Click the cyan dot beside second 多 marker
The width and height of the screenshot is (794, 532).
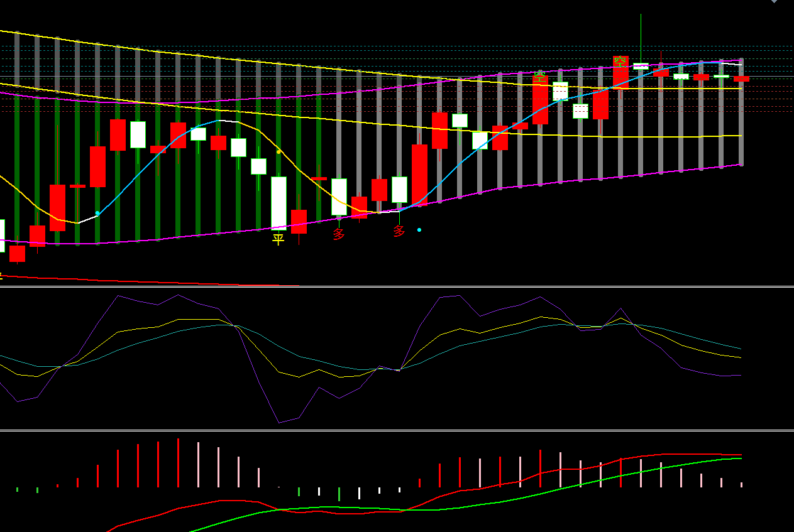[x=419, y=230]
